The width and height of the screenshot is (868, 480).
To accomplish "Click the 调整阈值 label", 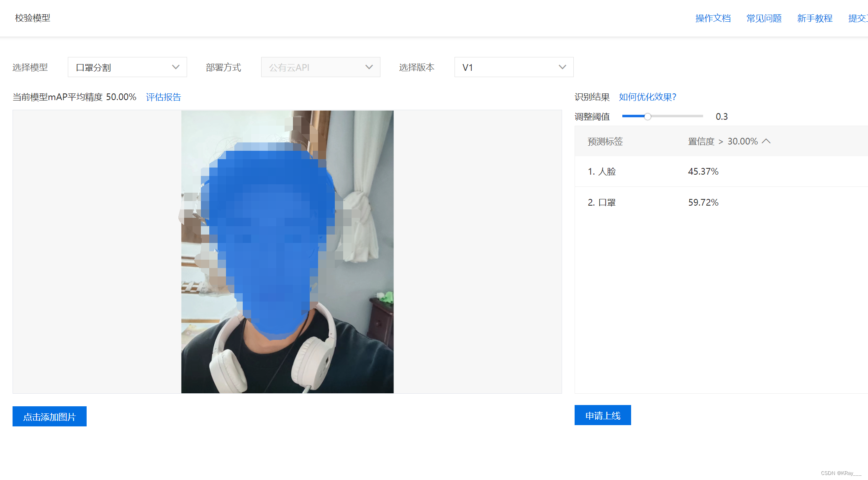I will click(592, 116).
